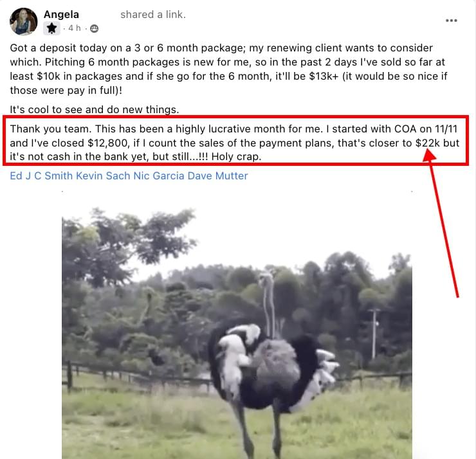Viewport: 476px width, 459px height.
Task: Open Angela's name profile link
Action: coord(61,14)
